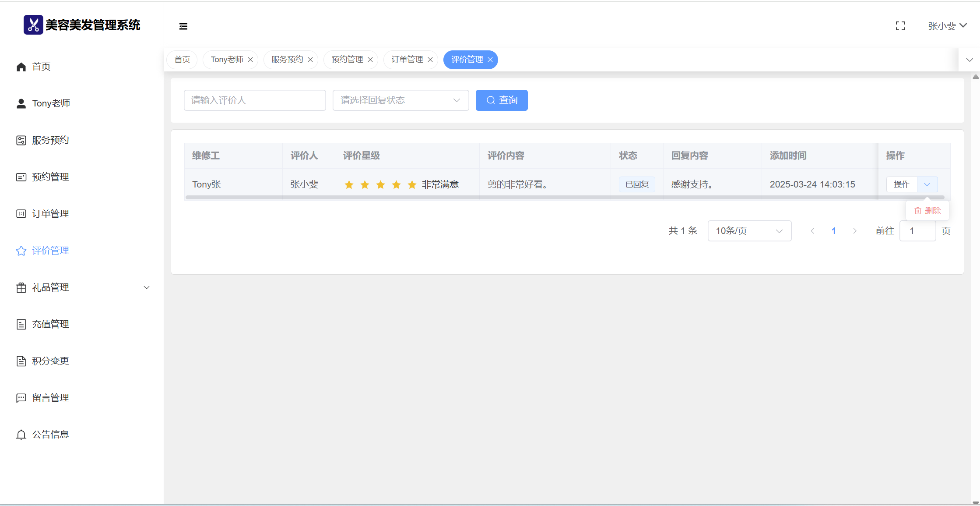Open the 10条/页 page size dropdown
This screenshot has height=506, width=980.
click(x=749, y=231)
